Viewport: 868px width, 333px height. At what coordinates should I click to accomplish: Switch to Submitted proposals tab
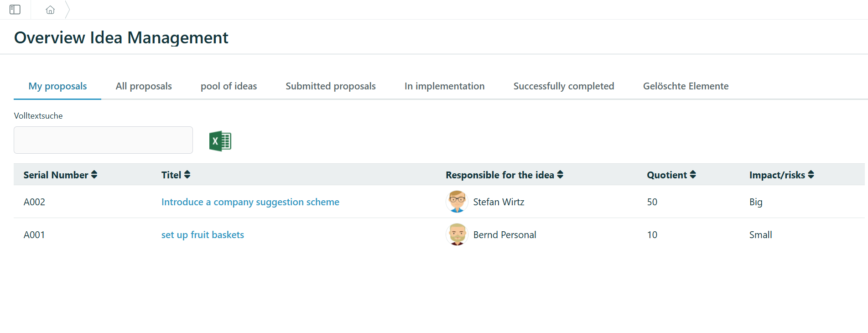[330, 86]
